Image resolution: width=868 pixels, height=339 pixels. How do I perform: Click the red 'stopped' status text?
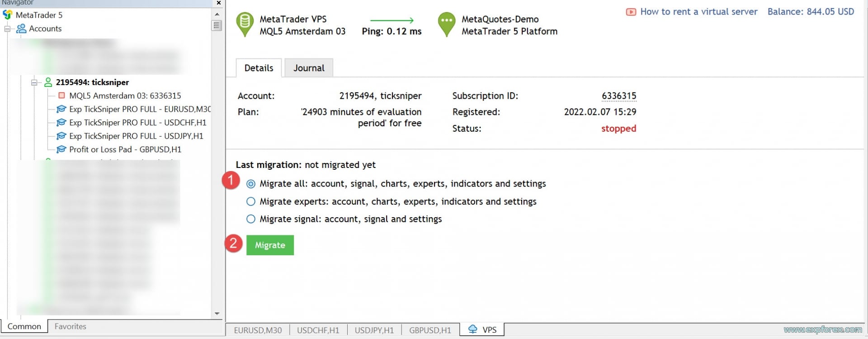click(x=618, y=129)
